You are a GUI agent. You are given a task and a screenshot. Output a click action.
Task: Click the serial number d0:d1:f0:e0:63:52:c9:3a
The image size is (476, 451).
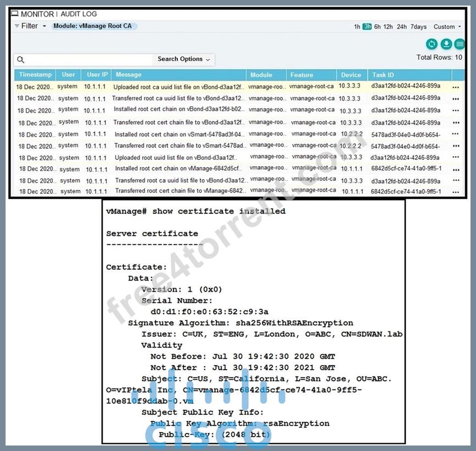click(x=210, y=311)
